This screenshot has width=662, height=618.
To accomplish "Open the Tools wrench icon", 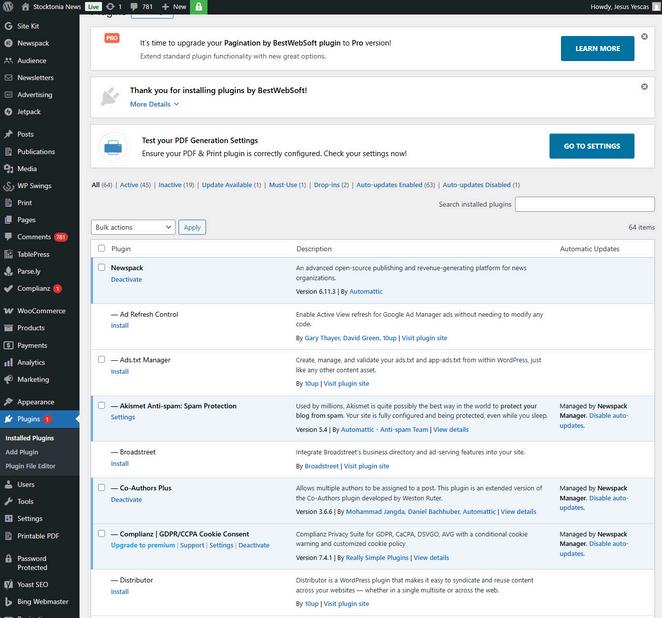I will (x=8, y=501).
